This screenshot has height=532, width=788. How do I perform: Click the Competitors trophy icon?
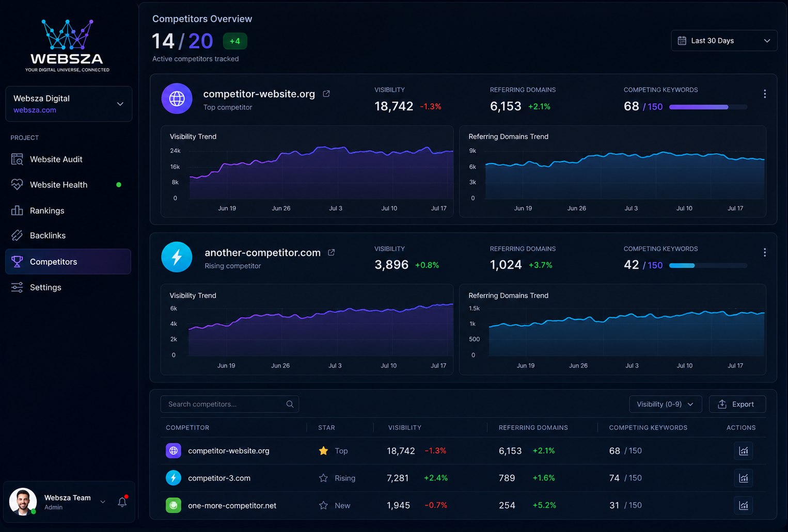[17, 262]
